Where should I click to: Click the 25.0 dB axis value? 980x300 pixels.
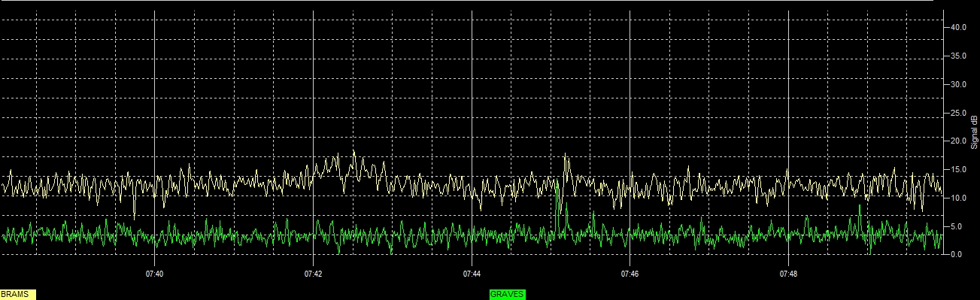(x=958, y=113)
